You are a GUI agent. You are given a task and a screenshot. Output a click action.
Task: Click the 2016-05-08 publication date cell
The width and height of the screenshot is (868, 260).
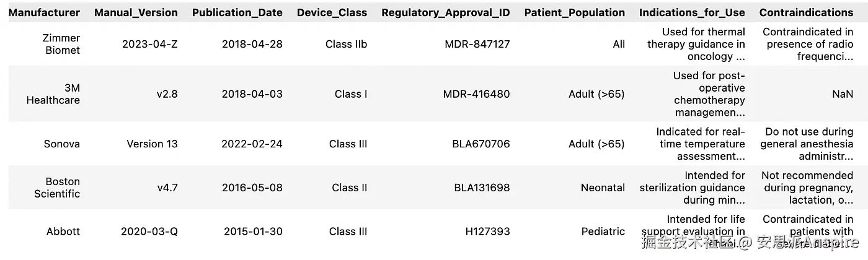coord(252,188)
